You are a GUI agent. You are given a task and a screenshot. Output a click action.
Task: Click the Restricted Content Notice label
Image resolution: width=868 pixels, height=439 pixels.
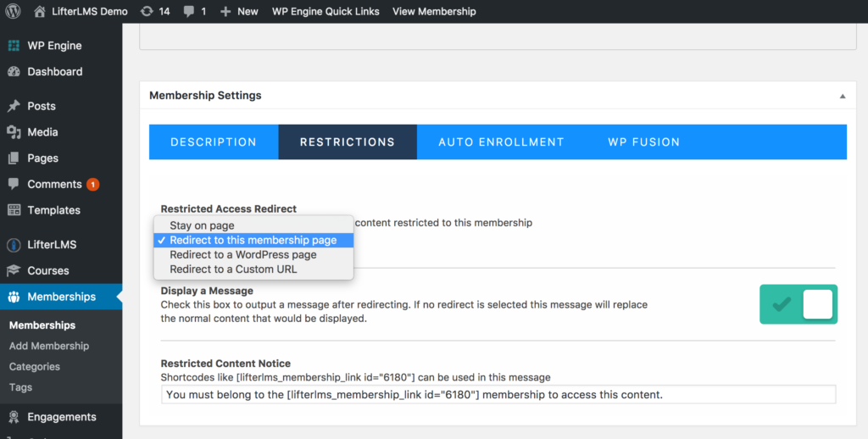(x=225, y=364)
